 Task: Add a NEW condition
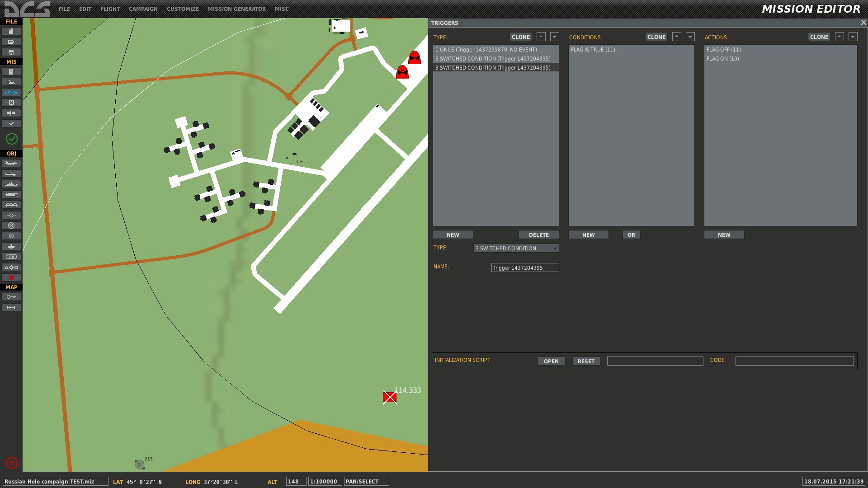pyautogui.click(x=589, y=235)
